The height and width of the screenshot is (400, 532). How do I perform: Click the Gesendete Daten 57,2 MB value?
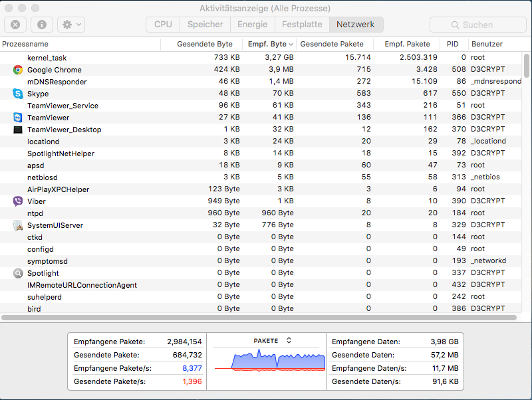444,355
